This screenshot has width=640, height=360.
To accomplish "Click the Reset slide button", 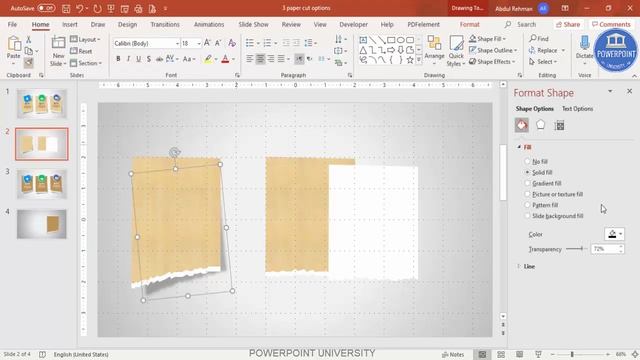I will (81, 51).
